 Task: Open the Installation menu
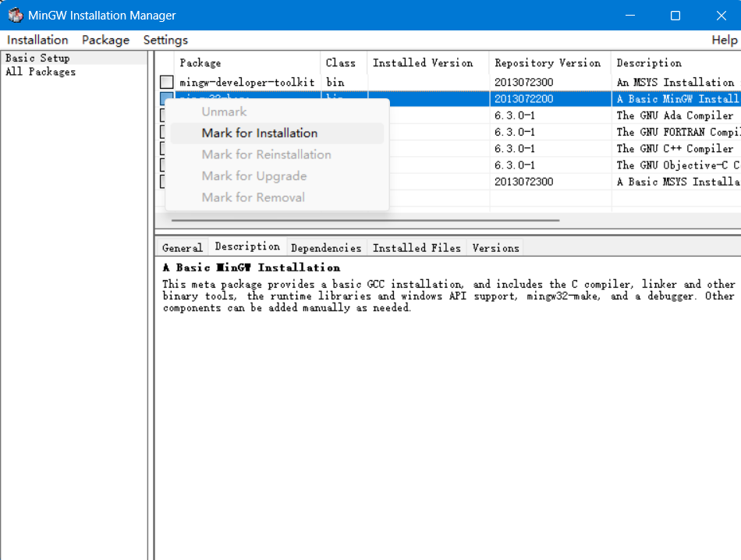(x=37, y=41)
